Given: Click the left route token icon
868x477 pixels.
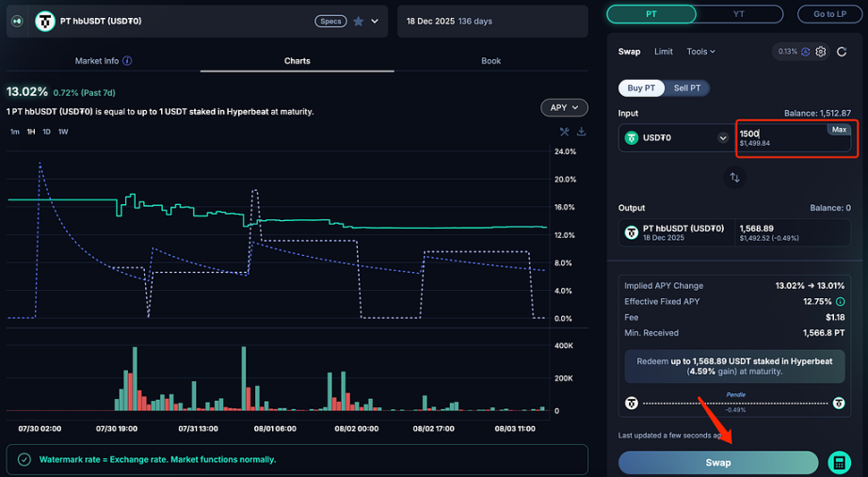Looking at the screenshot, I should point(632,403).
